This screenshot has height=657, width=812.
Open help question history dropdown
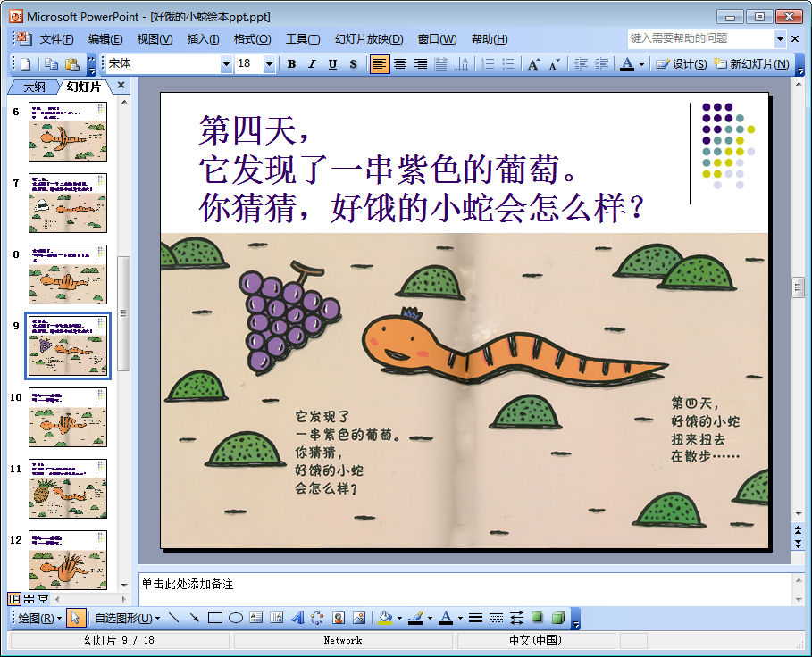780,38
